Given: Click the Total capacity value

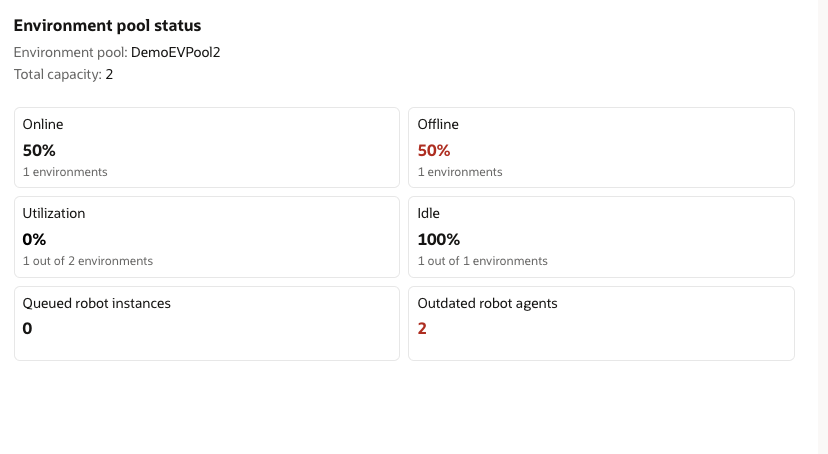Looking at the screenshot, I should pos(109,74).
